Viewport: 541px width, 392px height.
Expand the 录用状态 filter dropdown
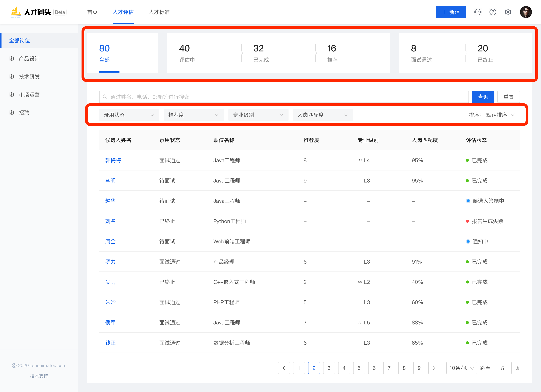129,115
